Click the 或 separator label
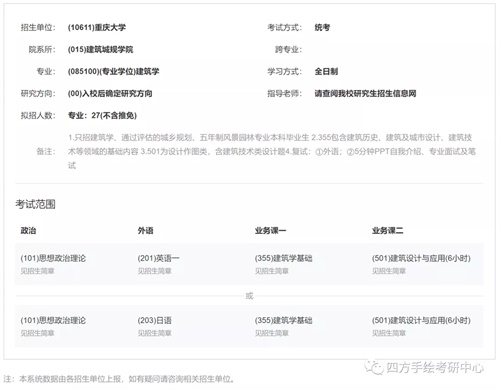The width and height of the screenshot is (500, 389). click(x=249, y=296)
